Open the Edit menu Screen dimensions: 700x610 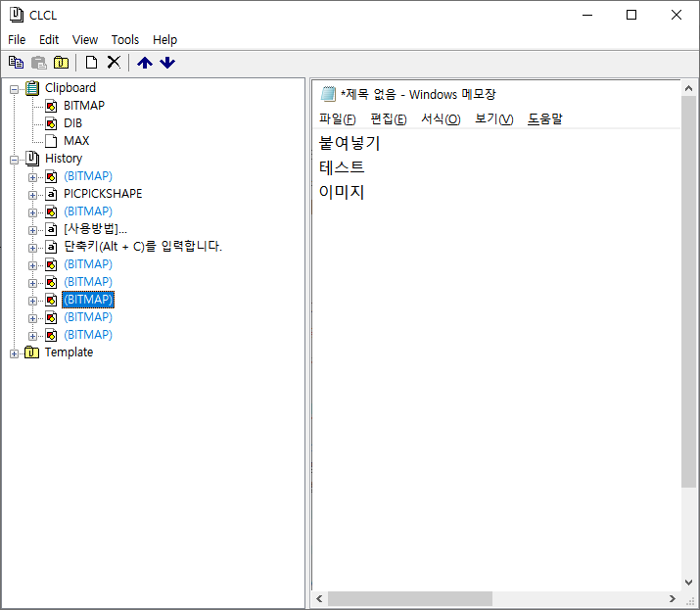click(49, 40)
